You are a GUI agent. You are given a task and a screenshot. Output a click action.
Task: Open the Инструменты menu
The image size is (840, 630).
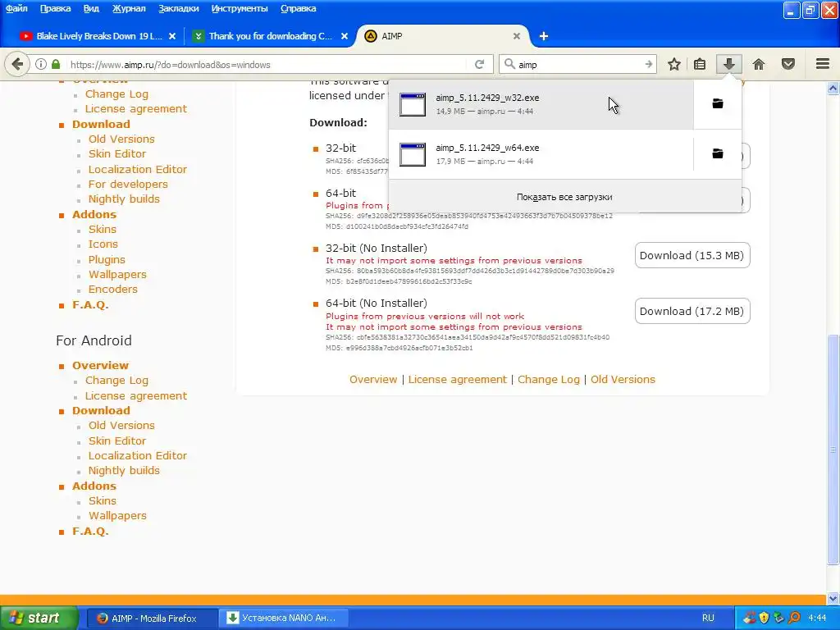point(240,8)
